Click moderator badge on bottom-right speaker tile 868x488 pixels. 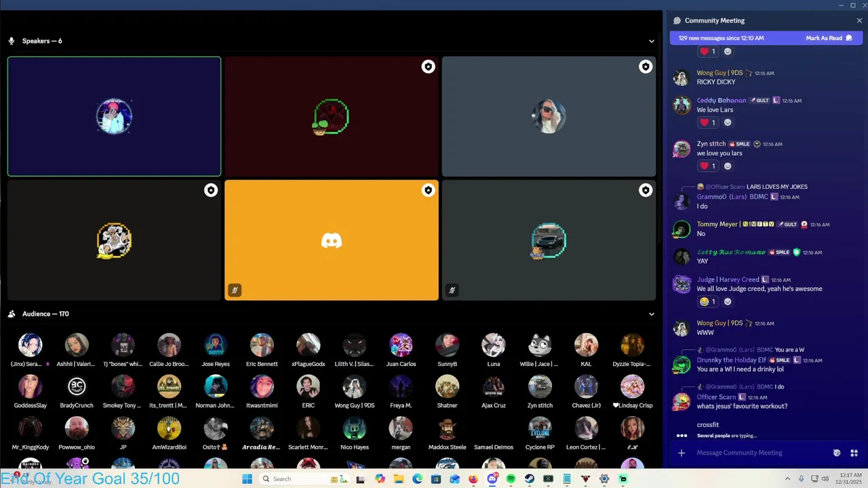[645, 190]
